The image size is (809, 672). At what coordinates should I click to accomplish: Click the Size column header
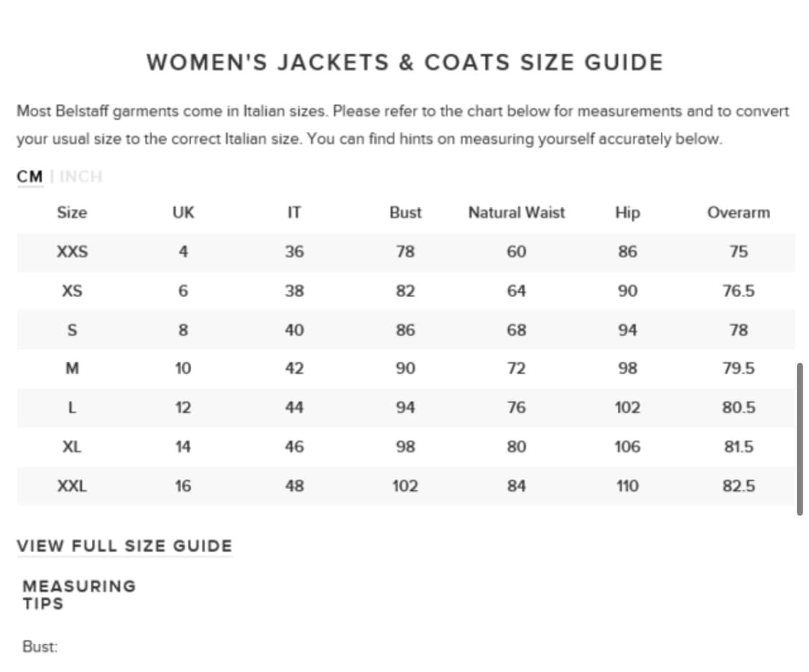pos(72,213)
